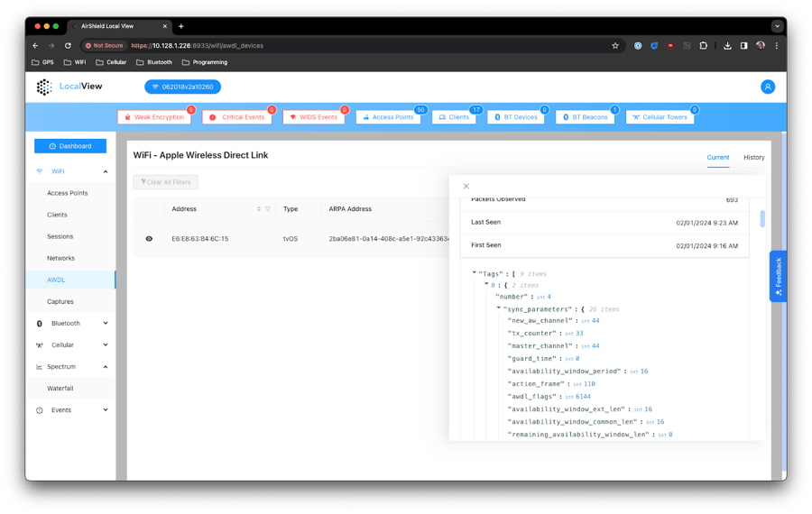Open the Cellular bookmarks folder

point(111,62)
